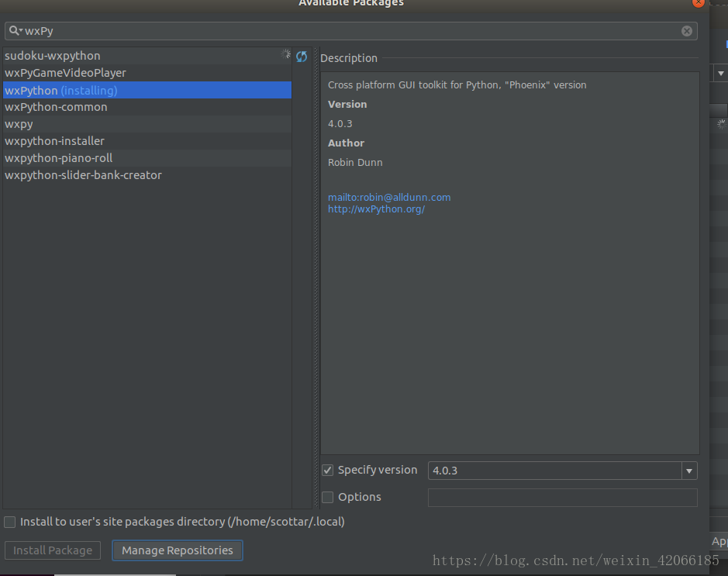Screen dimensions: 728x576
Task: Click the Options text input field
Action: 562,498
